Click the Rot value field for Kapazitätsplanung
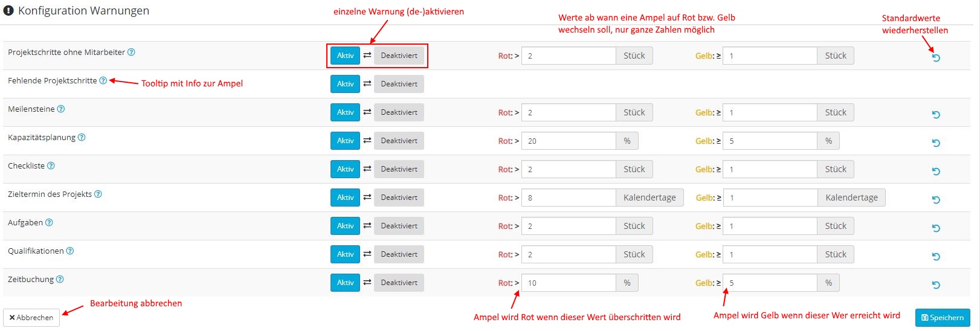 (569, 141)
